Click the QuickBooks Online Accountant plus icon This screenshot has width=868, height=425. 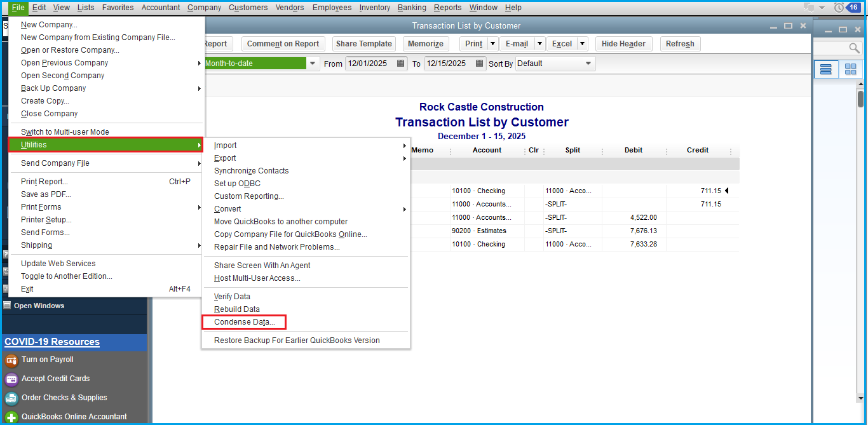pyautogui.click(x=11, y=417)
